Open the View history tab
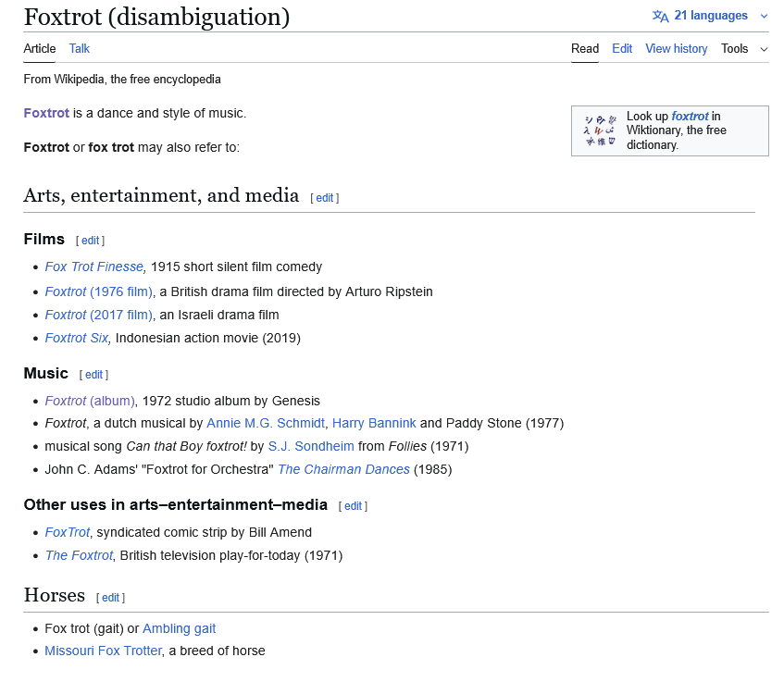784x682 pixels. 676,48
